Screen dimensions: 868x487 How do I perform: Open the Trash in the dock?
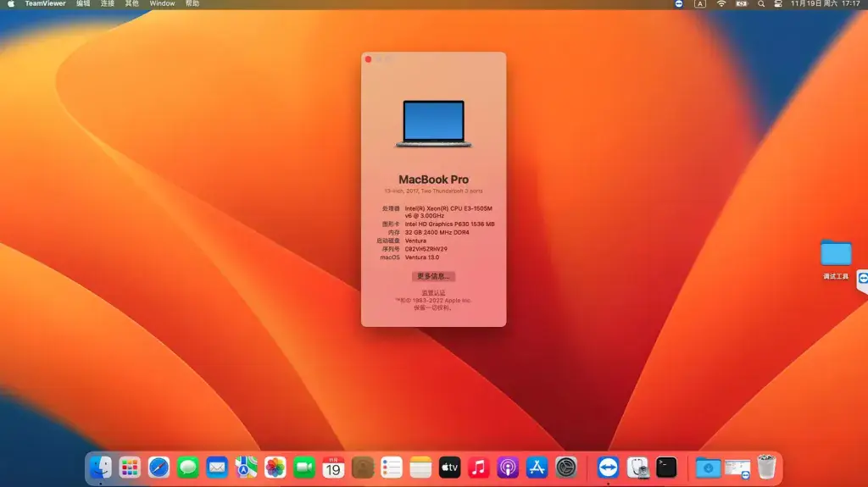pos(766,468)
